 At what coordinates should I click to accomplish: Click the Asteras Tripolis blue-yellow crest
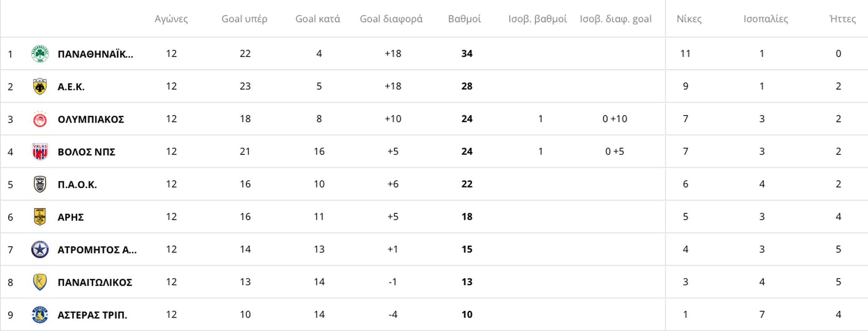40,315
